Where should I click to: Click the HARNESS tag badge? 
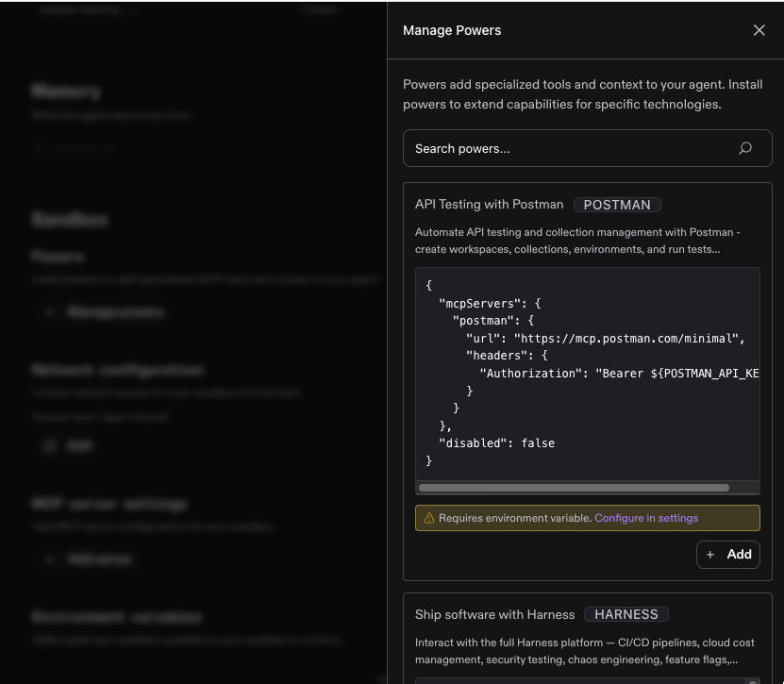(626, 614)
